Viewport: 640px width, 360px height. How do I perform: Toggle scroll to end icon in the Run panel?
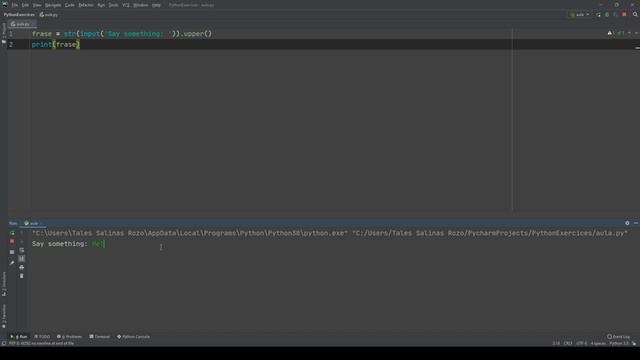22,259
